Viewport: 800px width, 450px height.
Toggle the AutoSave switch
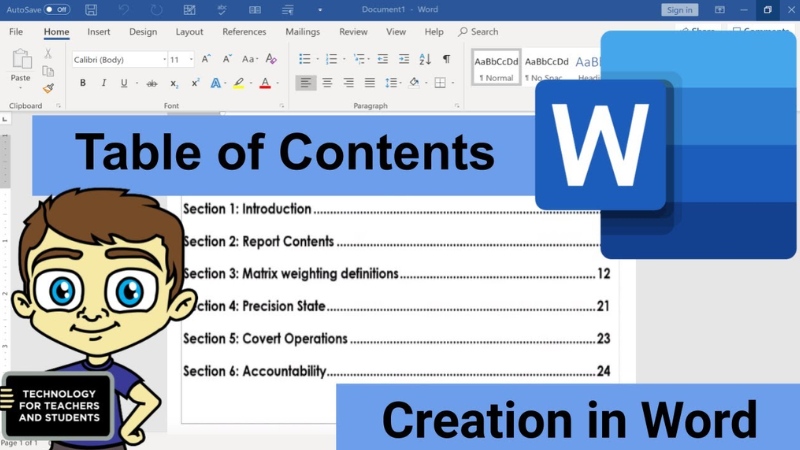click(x=56, y=9)
